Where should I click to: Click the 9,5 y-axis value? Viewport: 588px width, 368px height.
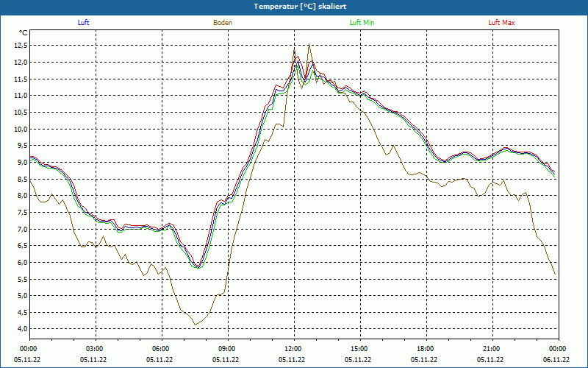22,146
